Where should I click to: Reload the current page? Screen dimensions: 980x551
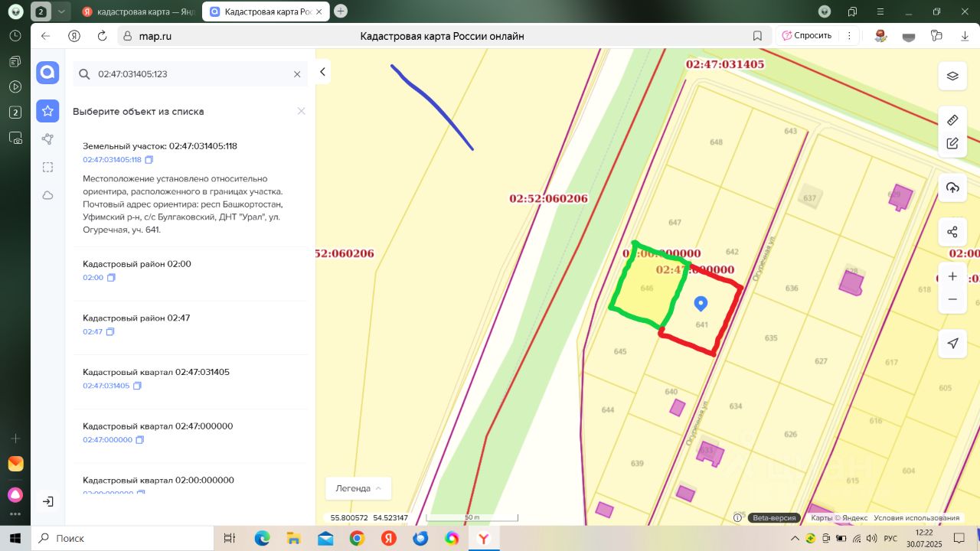pos(102,36)
